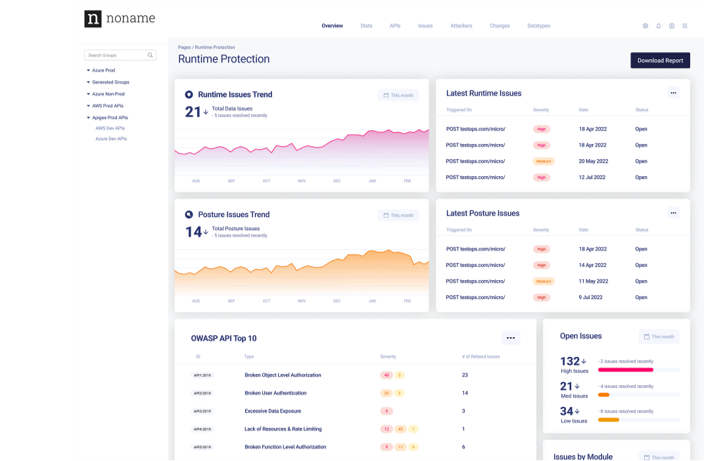Click the This month filter on Runtime Issues Trend
The height and width of the screenshot is (461, 704).
[x=398, y=95]
